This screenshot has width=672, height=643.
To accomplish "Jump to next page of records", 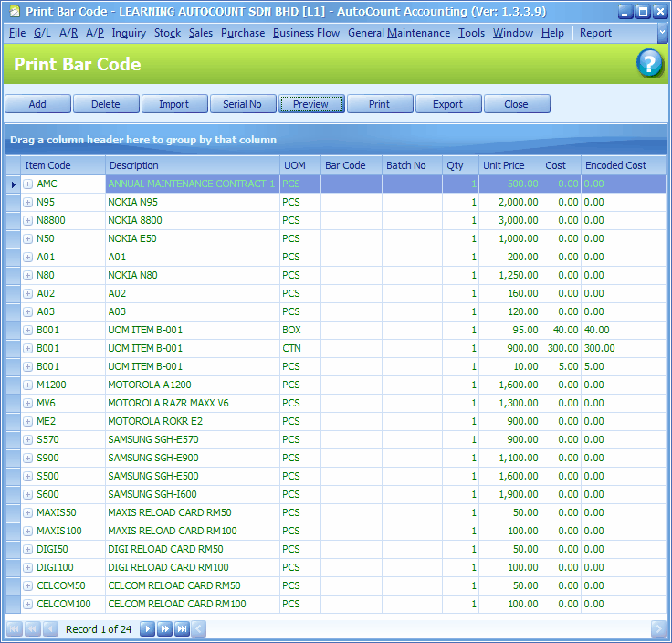I will [164, 629].
